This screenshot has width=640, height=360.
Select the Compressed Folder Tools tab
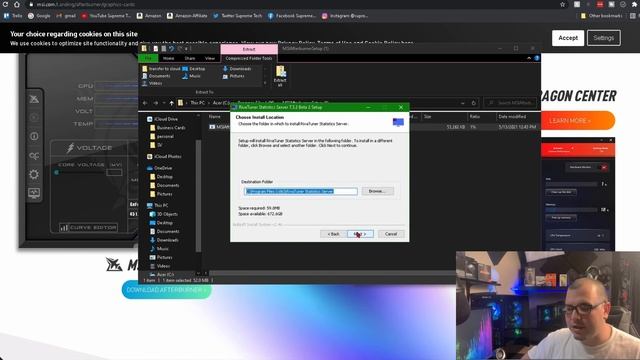click(249, 58)
